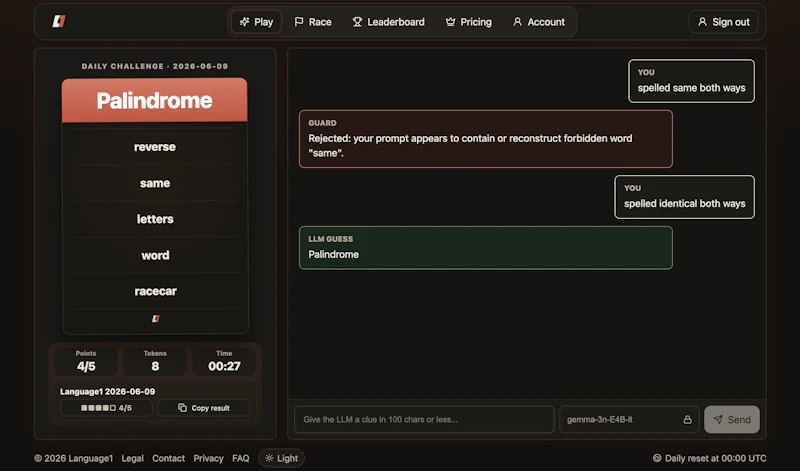The height and width of the screenshot is (471, 800).
Task: Open the Contact link
Action: pyautogui.click(x=168, y=458)
